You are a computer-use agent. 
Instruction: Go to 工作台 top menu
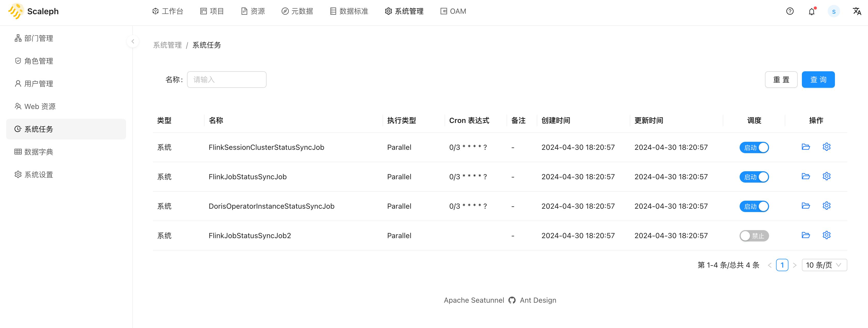coord(167,11)
